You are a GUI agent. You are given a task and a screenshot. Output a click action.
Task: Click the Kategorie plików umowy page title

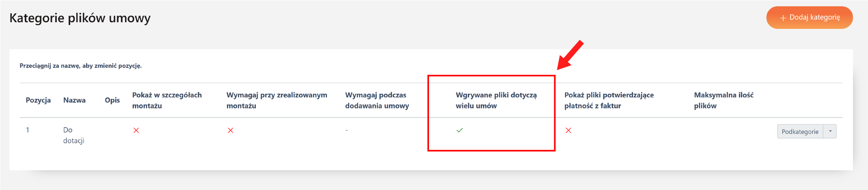coord(80,18)
